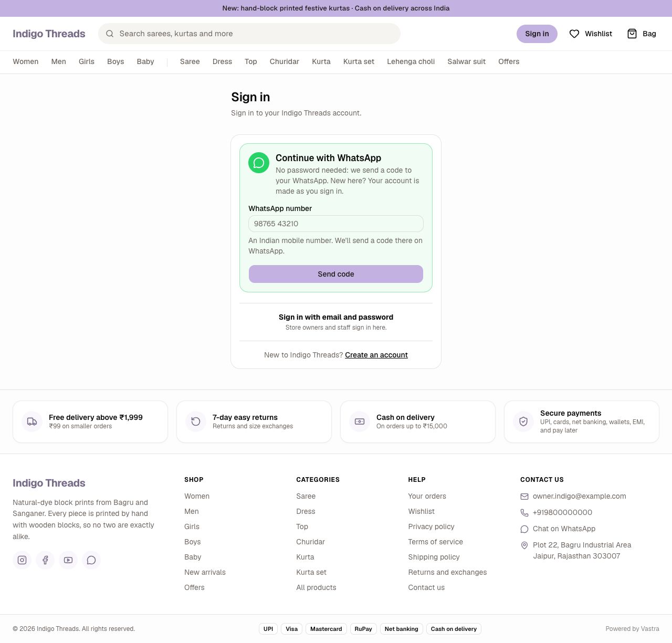
Task: Open the shopping Bag icon
Action: click(632, 34)
